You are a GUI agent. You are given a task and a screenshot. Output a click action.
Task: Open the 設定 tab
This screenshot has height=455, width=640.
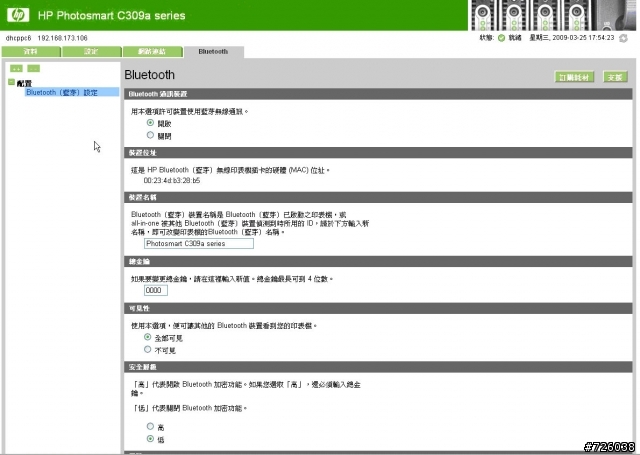tap(91, 51)
